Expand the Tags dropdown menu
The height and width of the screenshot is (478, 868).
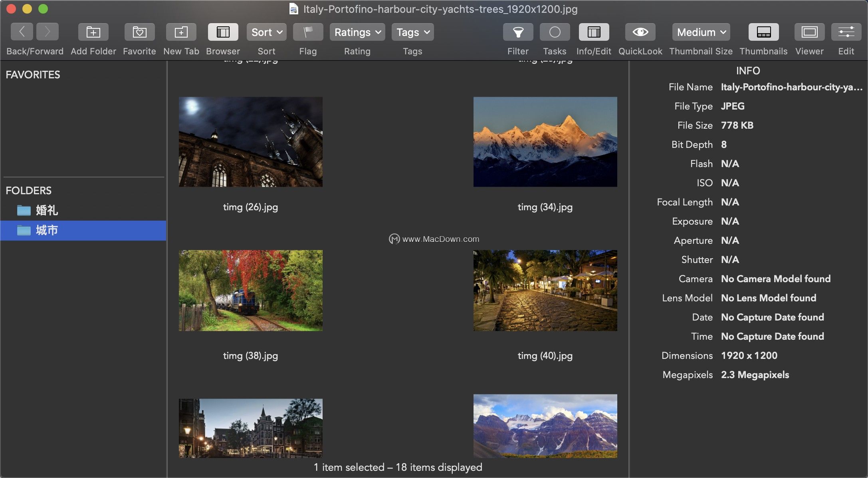pos(412,31)
